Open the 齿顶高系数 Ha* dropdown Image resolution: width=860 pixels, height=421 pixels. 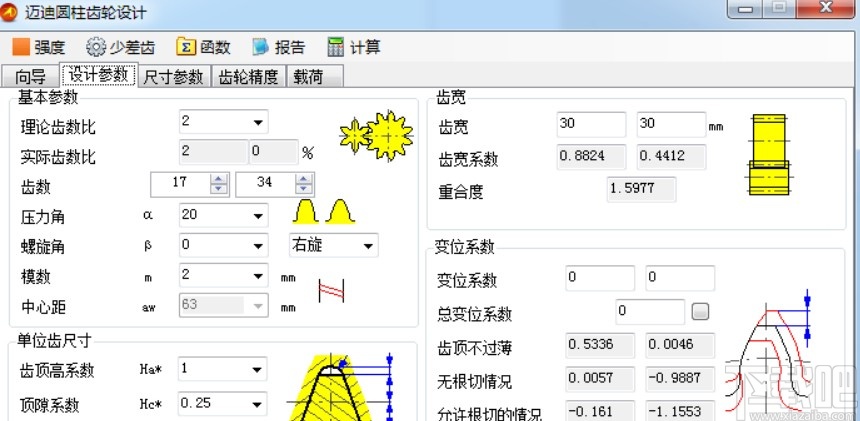[x=257, y=369]
